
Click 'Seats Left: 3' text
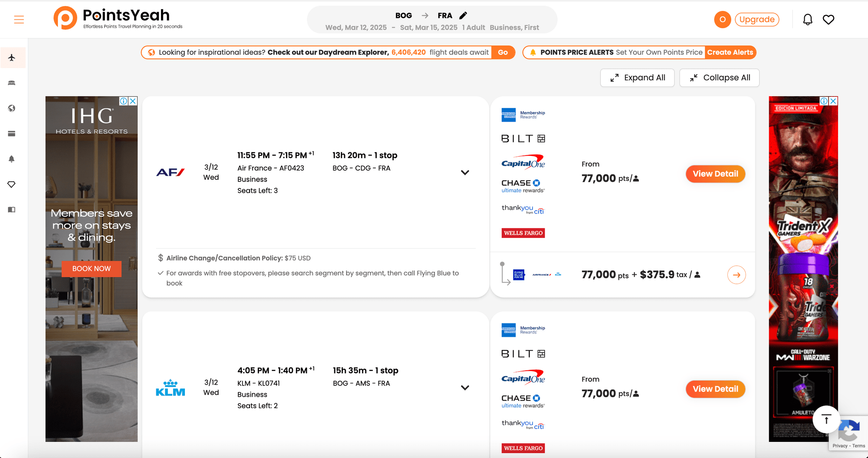257,191
